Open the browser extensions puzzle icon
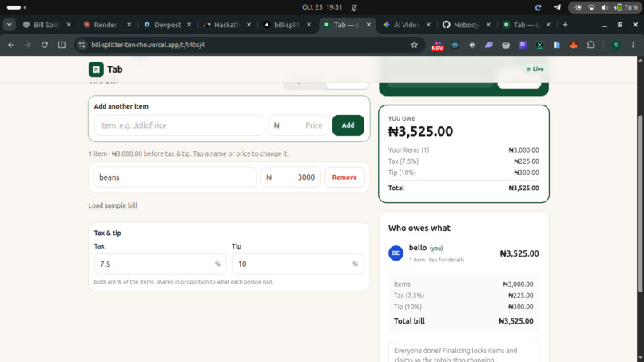The width and height of the screenshot is (644, 362). [x=590, y=45]
